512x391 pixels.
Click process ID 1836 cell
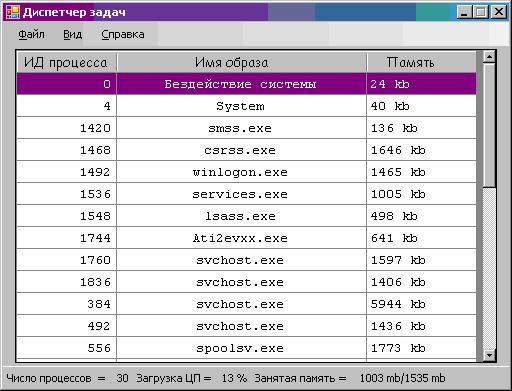66,282
